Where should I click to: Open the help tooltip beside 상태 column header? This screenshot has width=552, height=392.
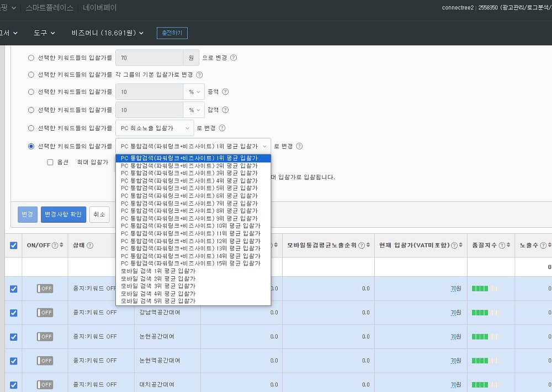[x=91, y=245]
